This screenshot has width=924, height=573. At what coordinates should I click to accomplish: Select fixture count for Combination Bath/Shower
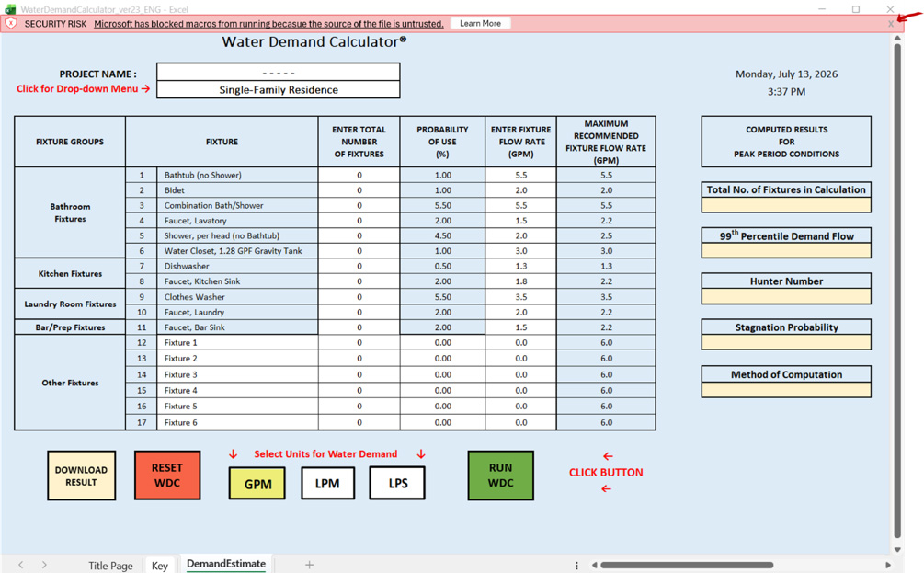click(359, 206)
